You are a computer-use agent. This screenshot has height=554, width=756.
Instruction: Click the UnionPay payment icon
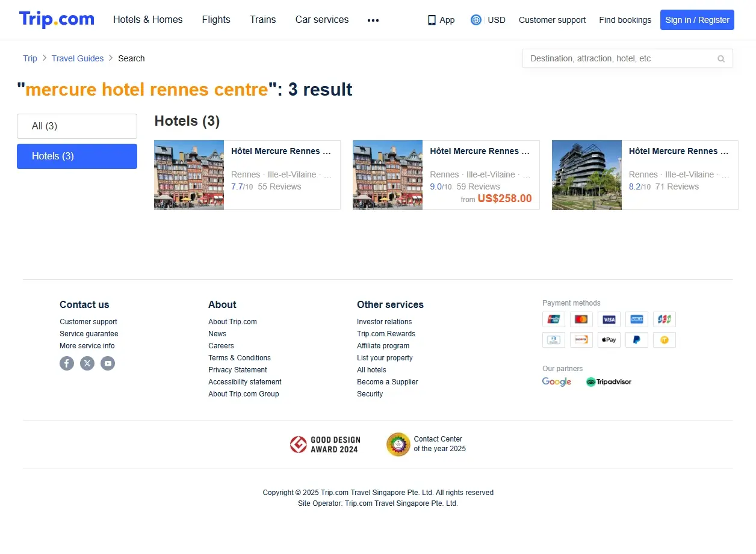[x=554, y=319]
